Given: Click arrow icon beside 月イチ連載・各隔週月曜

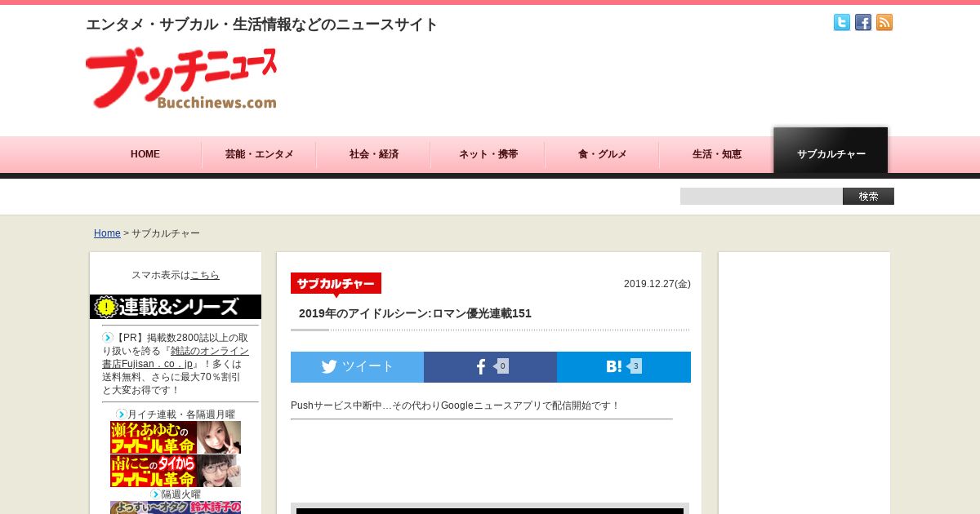Looking at the screenshot, I should (x=121, y=414).
